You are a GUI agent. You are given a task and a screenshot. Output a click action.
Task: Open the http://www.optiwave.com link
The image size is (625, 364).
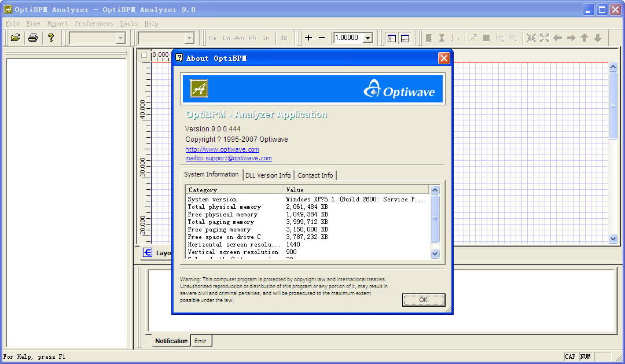pos(222,149)
